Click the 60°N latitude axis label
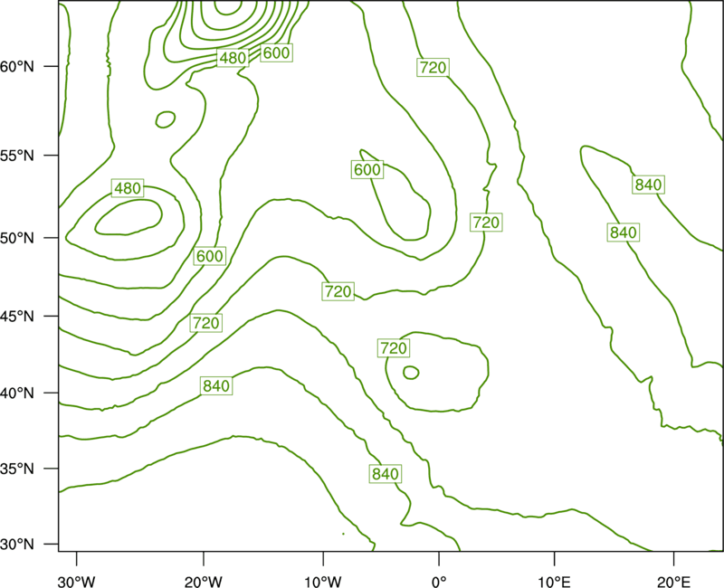 17,66
